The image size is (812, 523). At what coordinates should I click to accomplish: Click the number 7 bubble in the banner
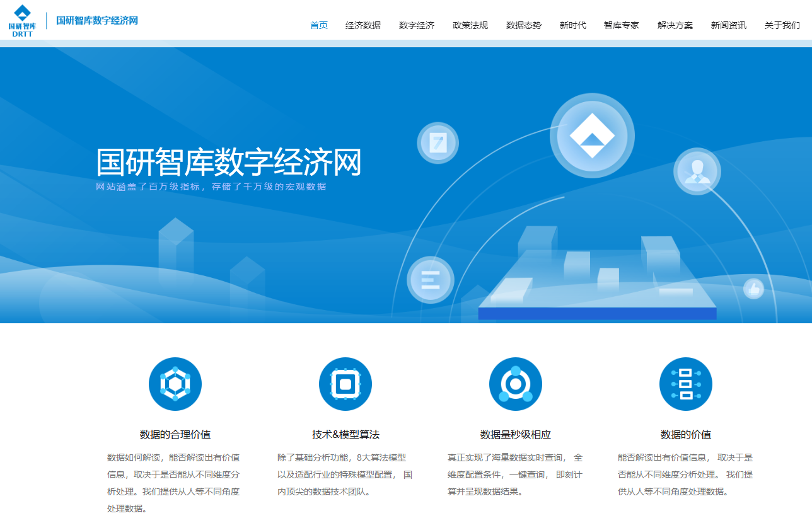click(438, 142)
